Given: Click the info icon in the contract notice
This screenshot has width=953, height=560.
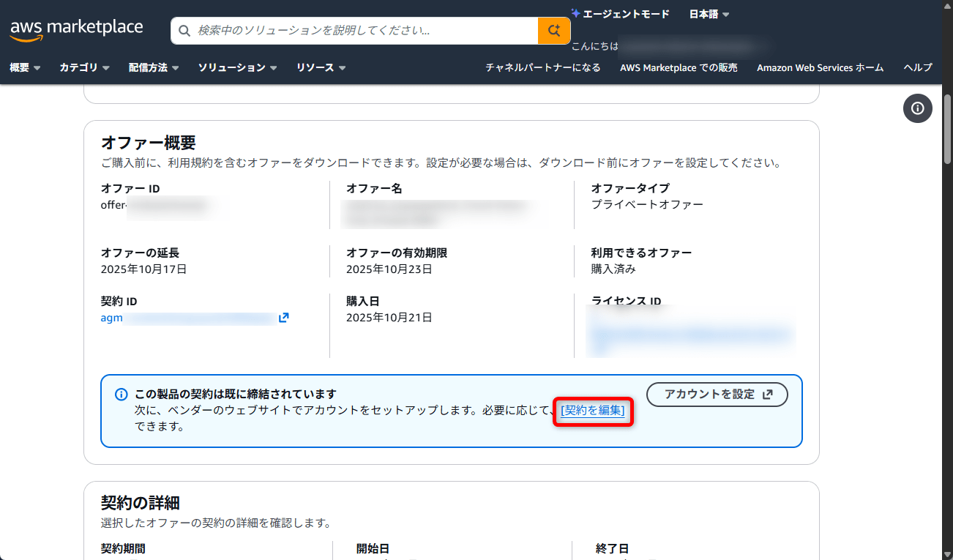Looking at the screenshot, I should click(122, 395).
